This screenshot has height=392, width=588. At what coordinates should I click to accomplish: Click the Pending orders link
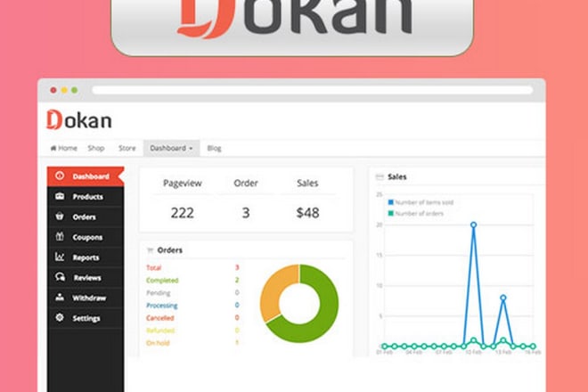pyautogui.click(x=158, y=292)
